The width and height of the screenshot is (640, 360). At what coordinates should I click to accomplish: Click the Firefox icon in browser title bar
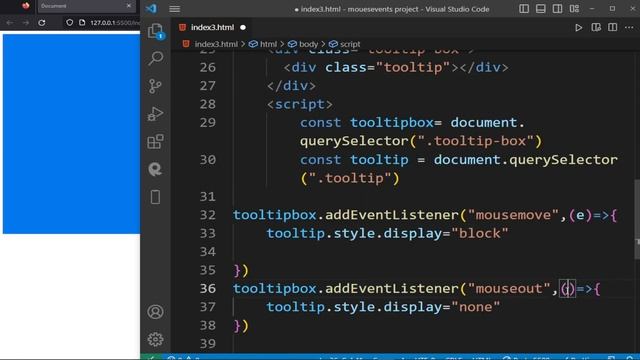point(26,5)
